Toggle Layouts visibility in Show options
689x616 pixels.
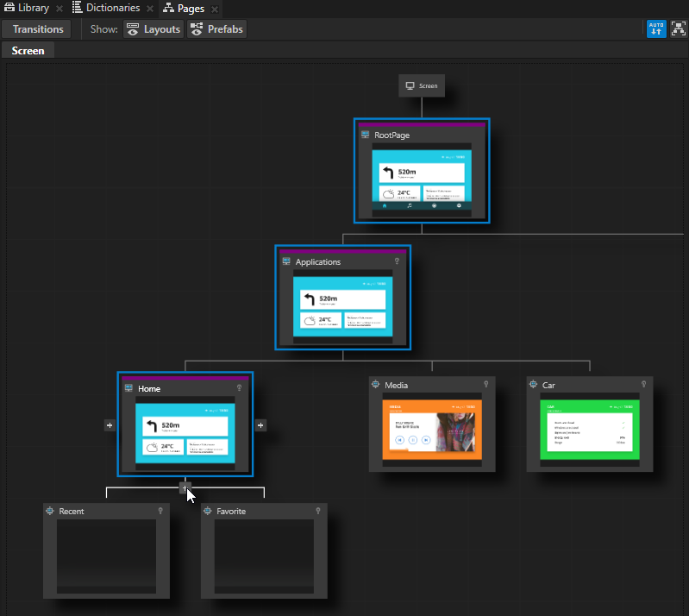click(153, 29)
